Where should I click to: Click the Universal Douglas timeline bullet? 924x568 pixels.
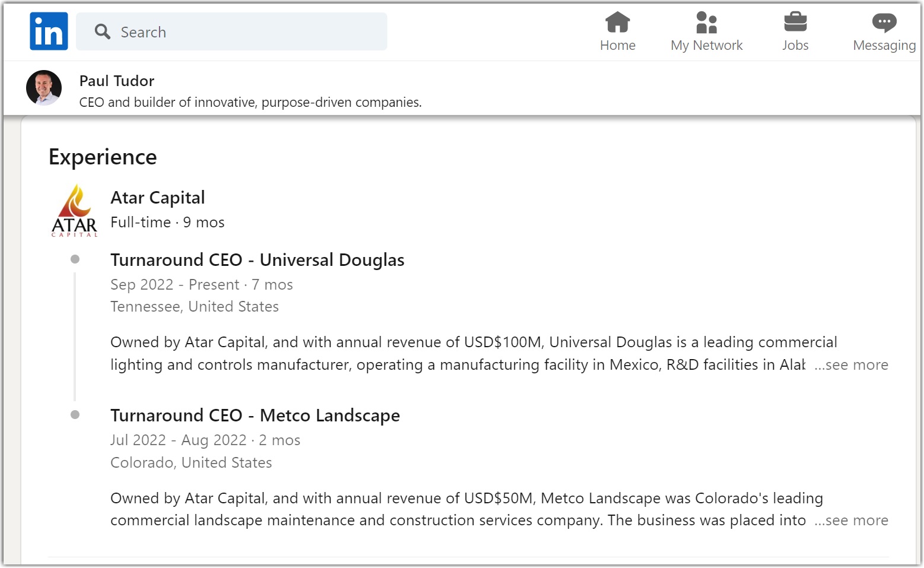click(x=75, y=259)
